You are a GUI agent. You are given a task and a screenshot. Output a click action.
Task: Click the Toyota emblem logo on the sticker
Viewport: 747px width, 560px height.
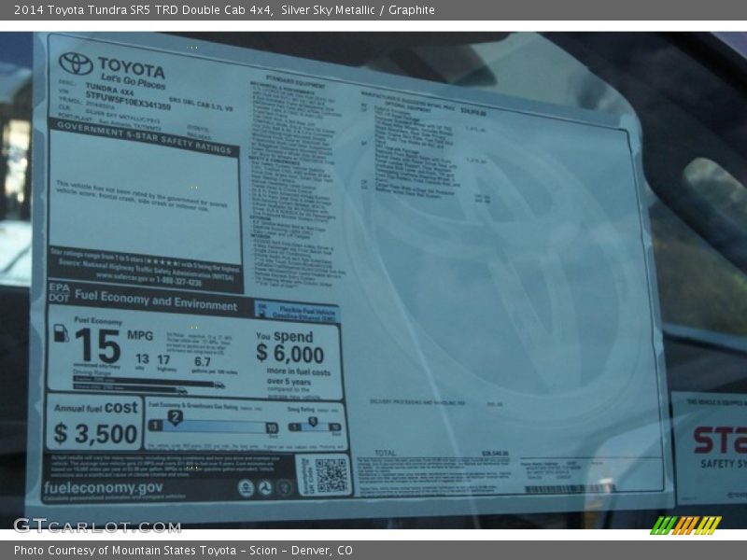pos(76,63)
